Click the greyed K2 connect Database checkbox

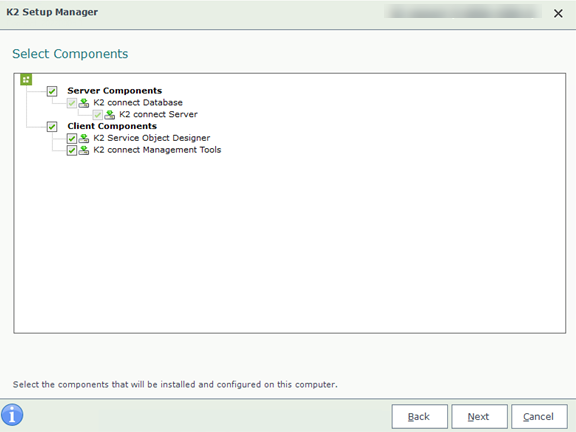(x=72, y=103)
